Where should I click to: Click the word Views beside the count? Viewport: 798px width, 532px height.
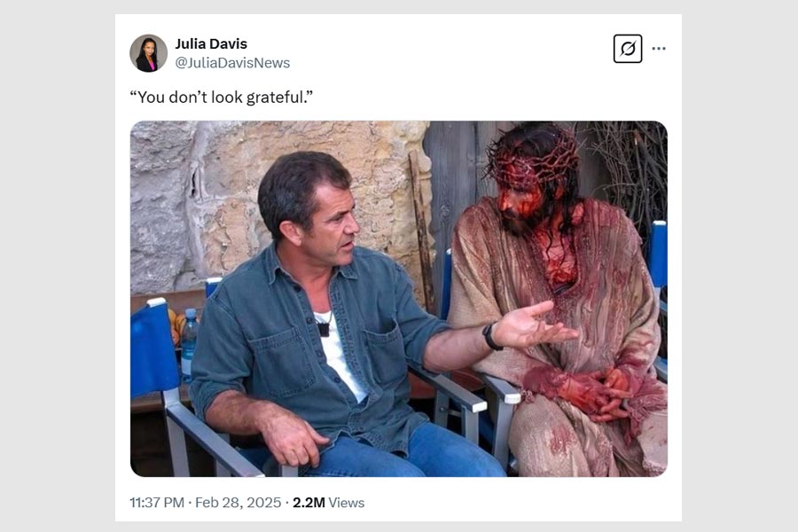pos(347,503)
